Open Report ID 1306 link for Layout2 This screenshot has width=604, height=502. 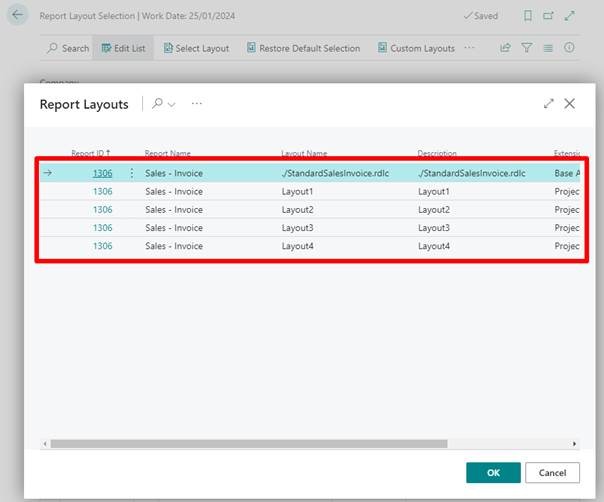pyautogui.click(x=102, y=210)
